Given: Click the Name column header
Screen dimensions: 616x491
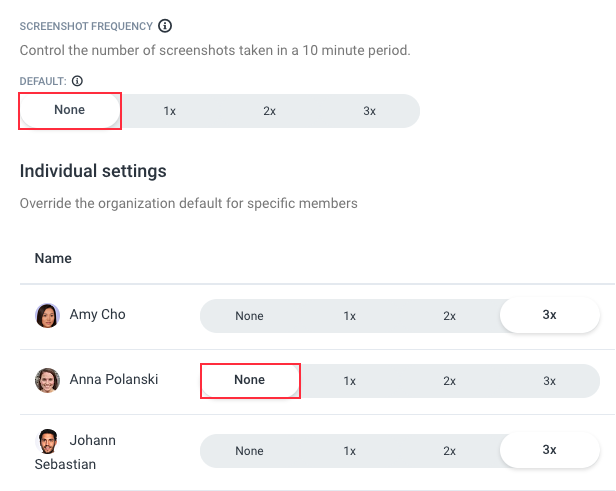Looking at the screenshot, I should pos(53,258).
